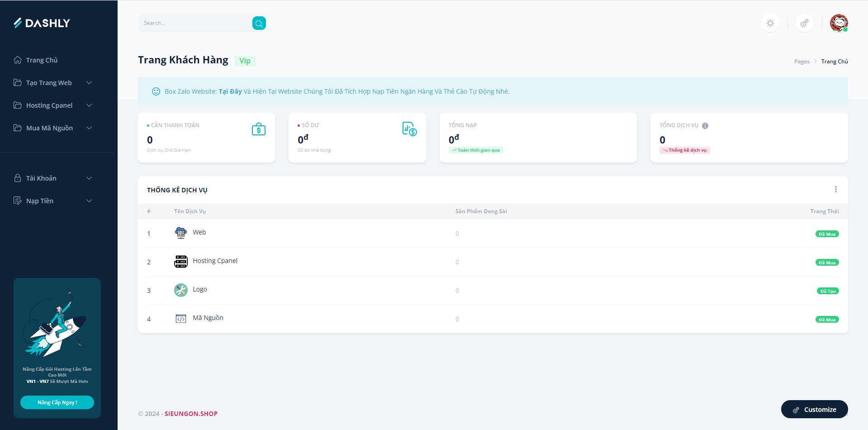Click the Số Dư balance icon
Screen dimensions: 868x430
pos(409,129)
